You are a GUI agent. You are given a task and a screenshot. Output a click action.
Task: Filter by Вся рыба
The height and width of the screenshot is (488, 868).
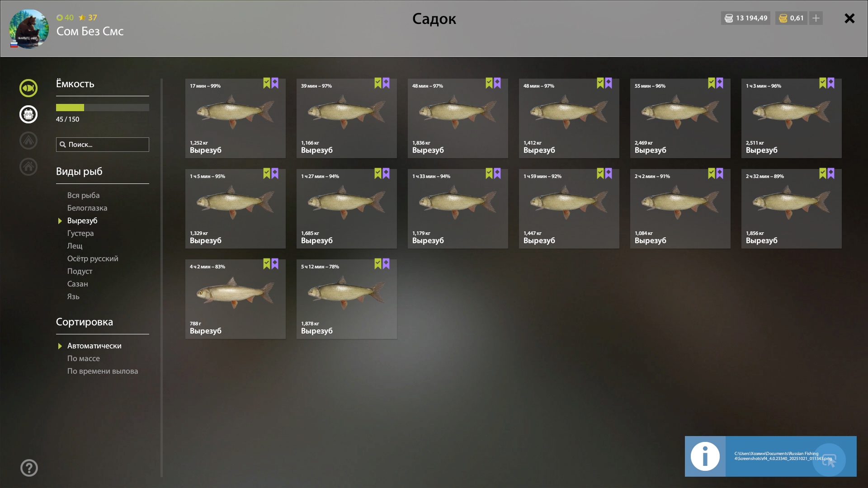click(x=84, y=195)
